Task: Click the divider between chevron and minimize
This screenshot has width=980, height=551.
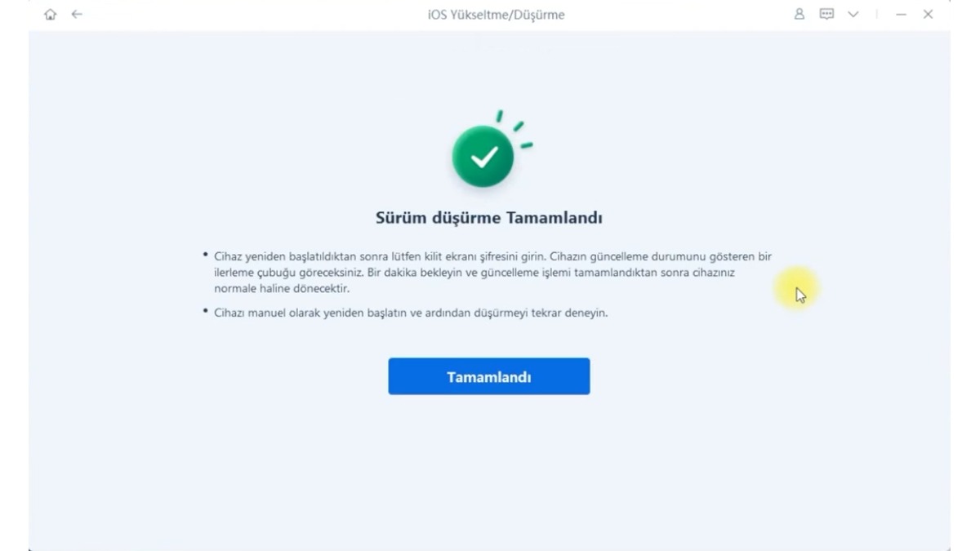Action: [x=877, y=15]
